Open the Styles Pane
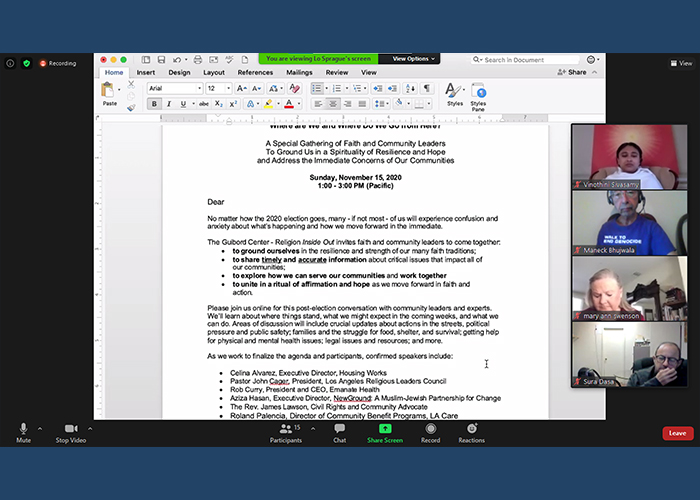Image resolution: width=700 pixels, height=500 pixels. click(478, 96)
